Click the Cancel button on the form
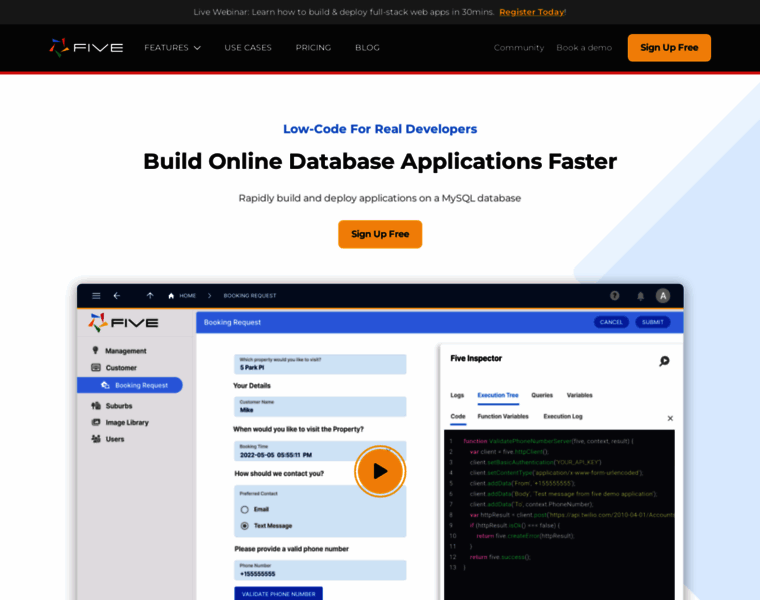 [x=611, y=322]
